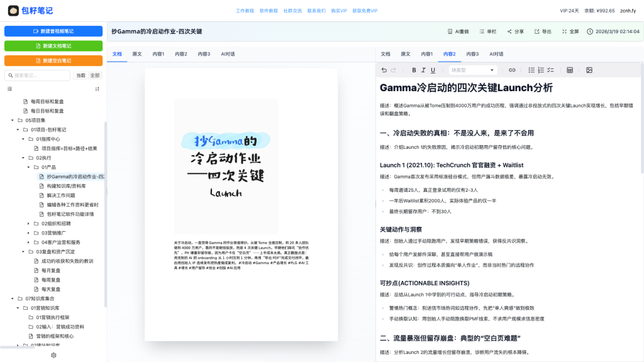Screen dimensions: 644x362
Task: Switch to 内容3 tab in right panel
Action: 472,54
